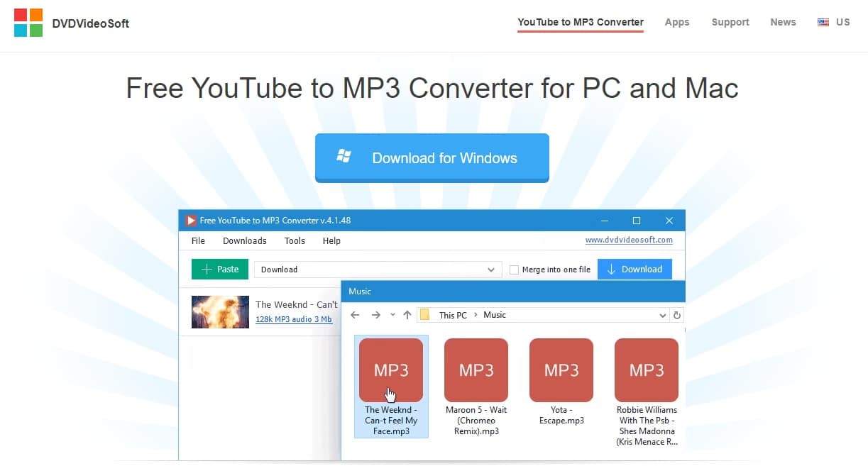Click Maroon 5 - Wait (Chromeo Remix).mp3 filename
This screenshot has width=868, height=466.
click(x=476, y=421)
